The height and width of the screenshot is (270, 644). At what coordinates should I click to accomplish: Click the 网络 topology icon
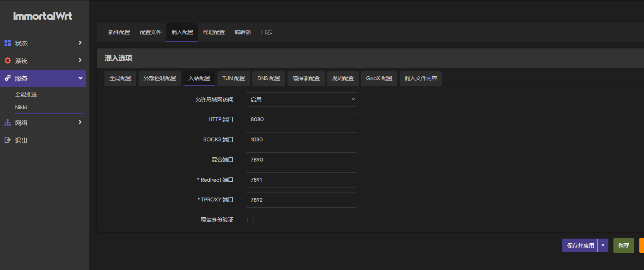[x=8, y=122]
